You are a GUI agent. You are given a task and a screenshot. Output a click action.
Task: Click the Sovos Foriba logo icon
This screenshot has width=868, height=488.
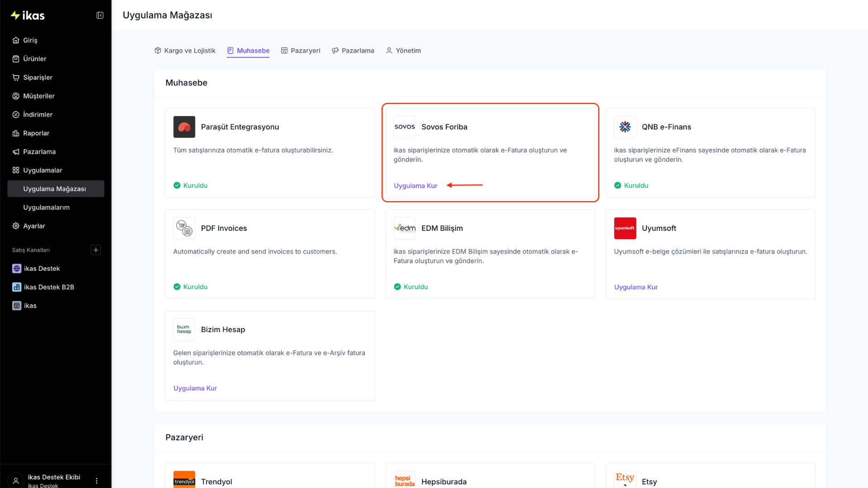[405, 127]
